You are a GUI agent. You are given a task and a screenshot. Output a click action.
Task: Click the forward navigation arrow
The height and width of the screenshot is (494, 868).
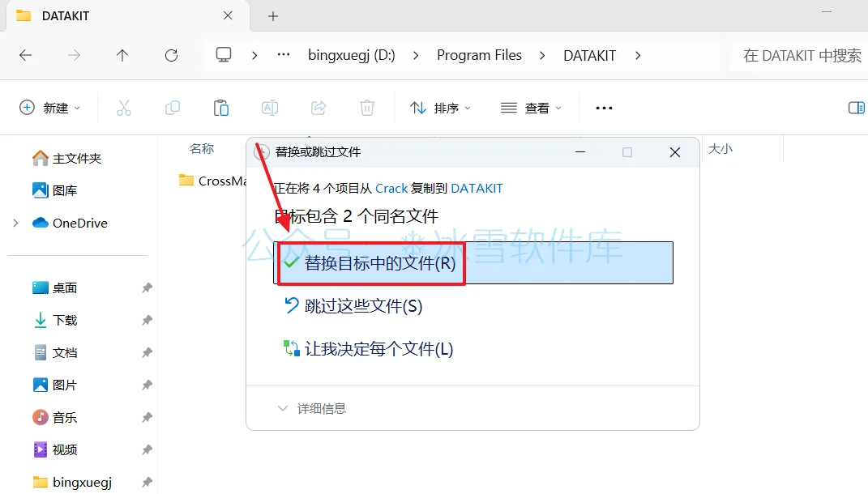click(x=75, y=55)
